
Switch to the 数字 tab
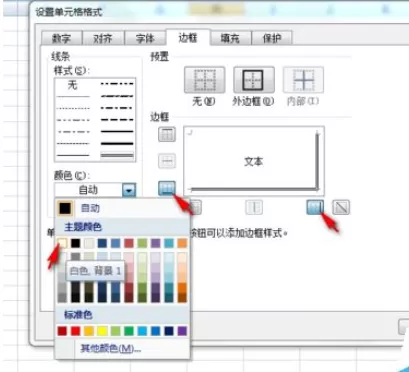tap(62, 38)
